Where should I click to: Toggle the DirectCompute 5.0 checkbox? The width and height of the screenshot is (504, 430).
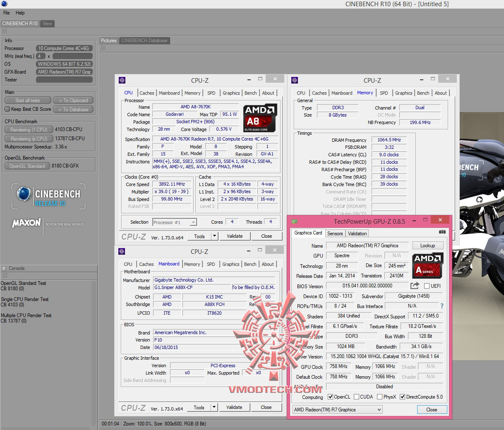402,397
